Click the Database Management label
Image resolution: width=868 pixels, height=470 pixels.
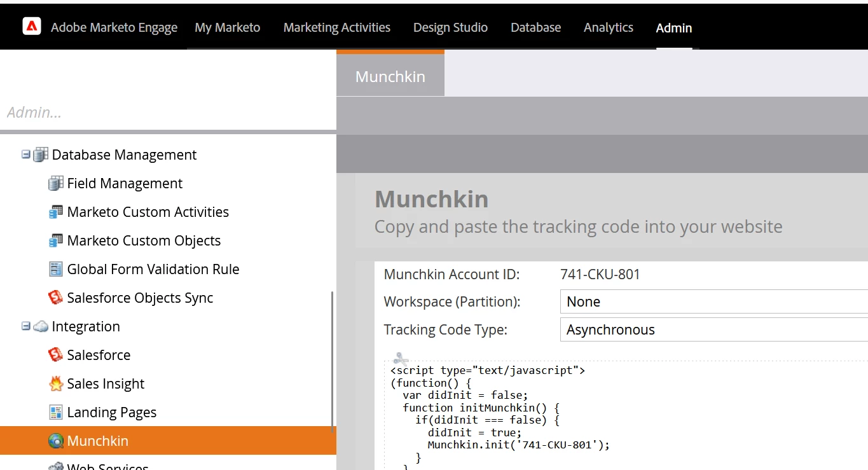tap(125, 155)
